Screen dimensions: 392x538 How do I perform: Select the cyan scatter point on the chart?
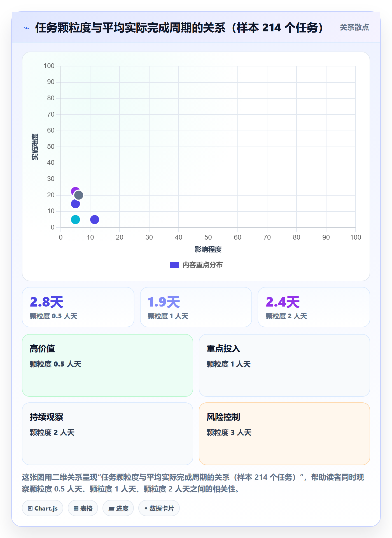[x=75, y=220]
